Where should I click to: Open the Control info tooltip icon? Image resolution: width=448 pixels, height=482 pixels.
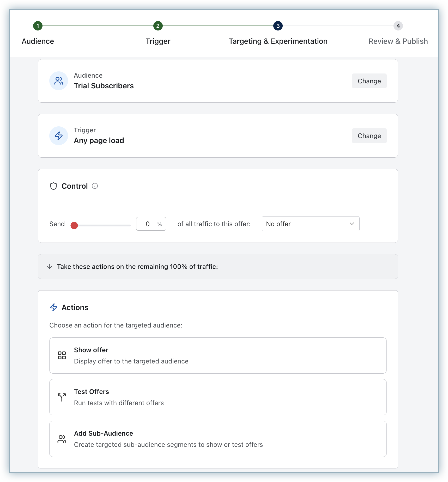tap(95, 186)
